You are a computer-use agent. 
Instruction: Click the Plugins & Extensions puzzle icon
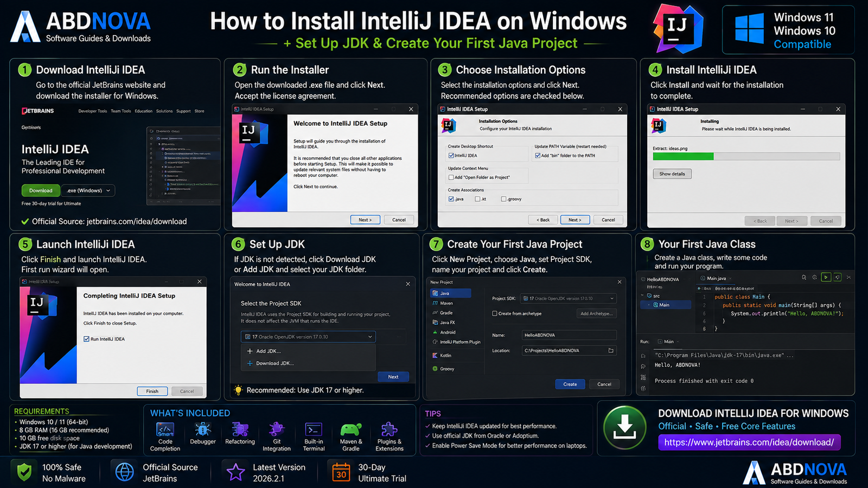click(389, 429)
